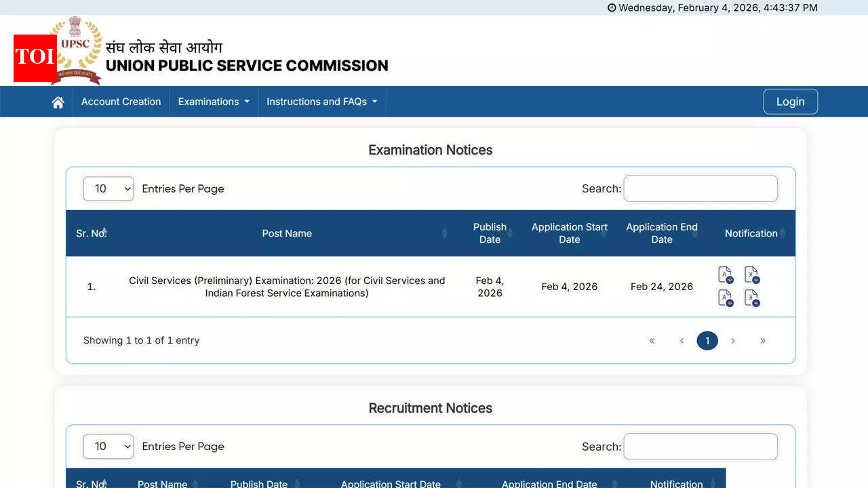Click the Login button
868x488 pixels.
pyautogui.click(x=790, y=101)
